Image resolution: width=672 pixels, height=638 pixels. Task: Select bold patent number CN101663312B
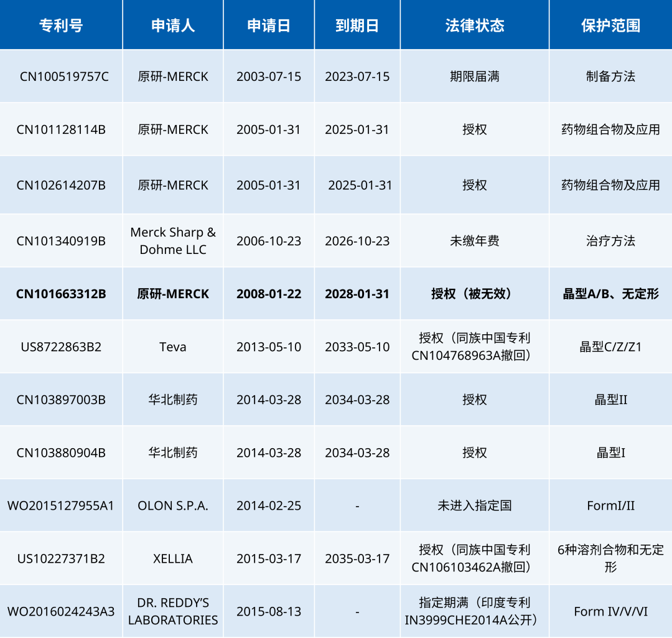point(61,294)
